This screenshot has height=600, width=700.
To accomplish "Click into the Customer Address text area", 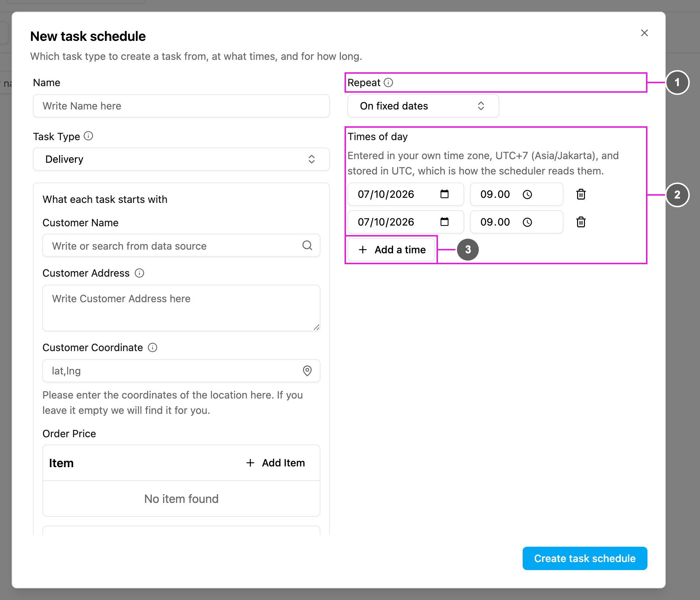I will pos(181,308).
